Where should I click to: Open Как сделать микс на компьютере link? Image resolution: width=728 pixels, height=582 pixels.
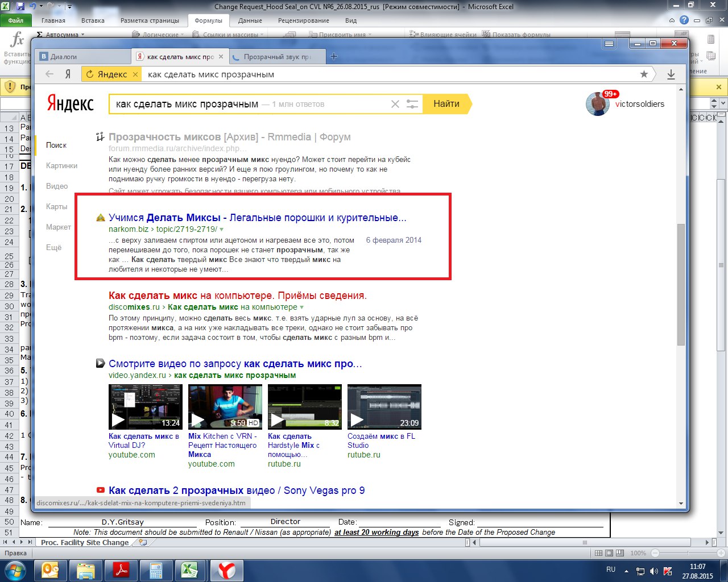[x=238, y=296]
